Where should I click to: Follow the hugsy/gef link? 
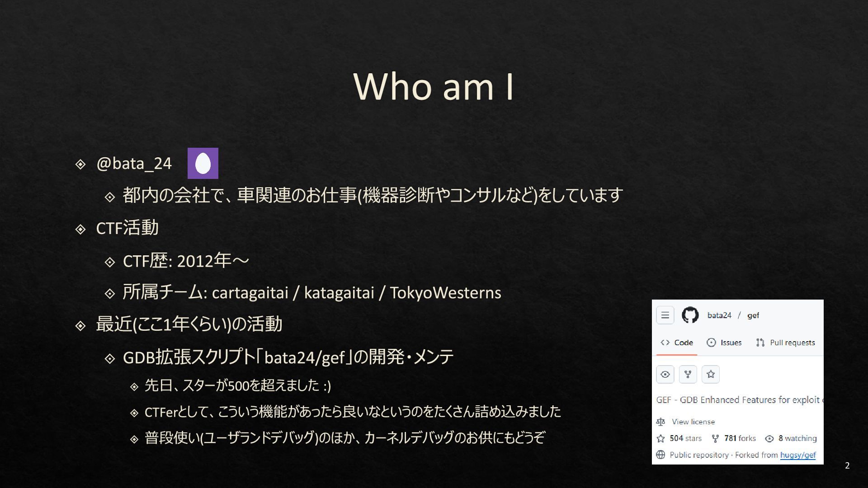pyautogui.click(x=798, y=455)
